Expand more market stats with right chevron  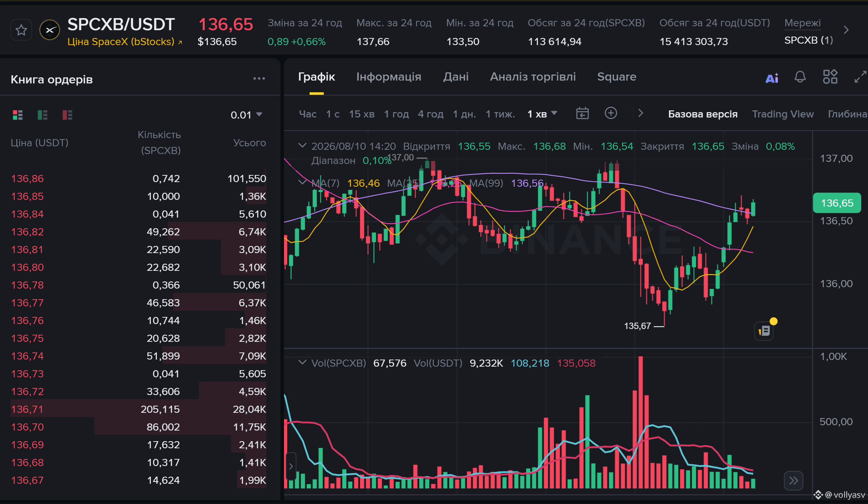(846, 30)
